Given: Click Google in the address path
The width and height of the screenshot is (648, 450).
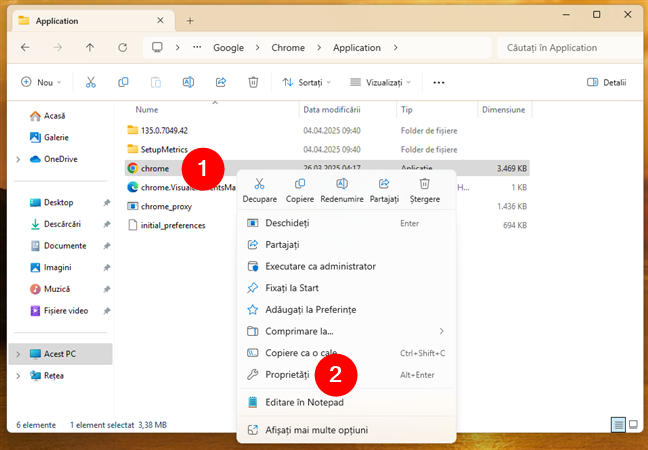Looking at the screenshot, I should 228,48.
